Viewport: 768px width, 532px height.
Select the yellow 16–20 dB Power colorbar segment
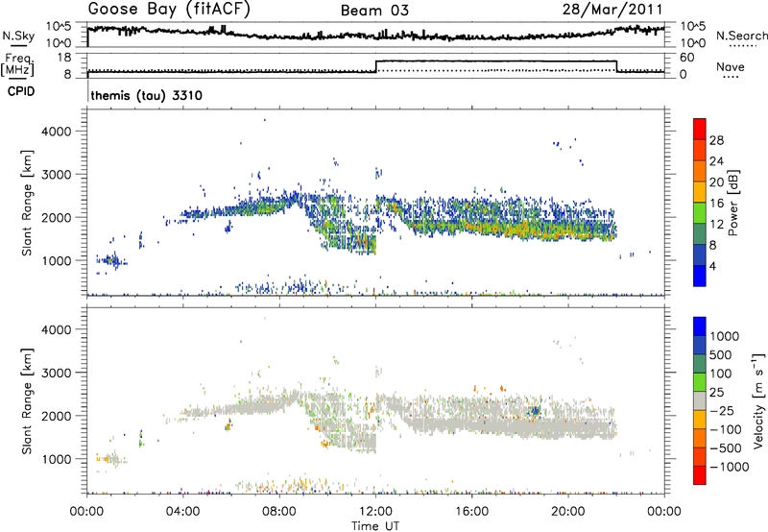700,191
